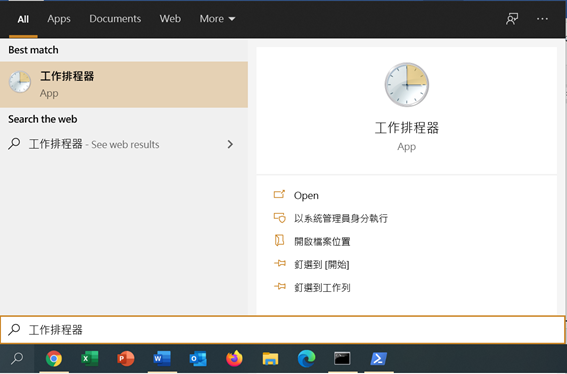567x374 pixels.
Task: Open File Explorer from the taskbar
Action: (270, 359)
